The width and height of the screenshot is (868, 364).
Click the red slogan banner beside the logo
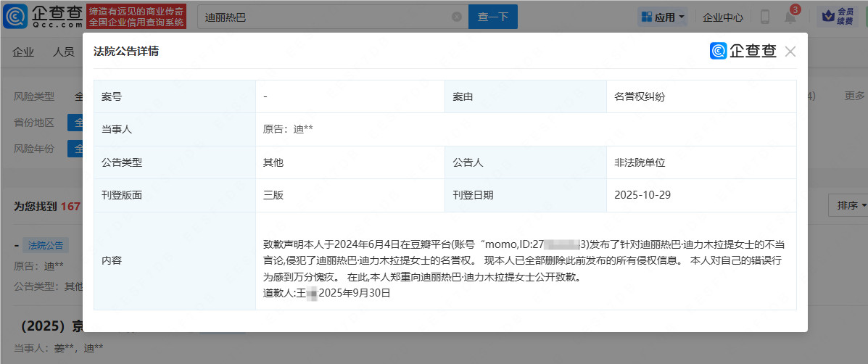click(x=136, y=17)
